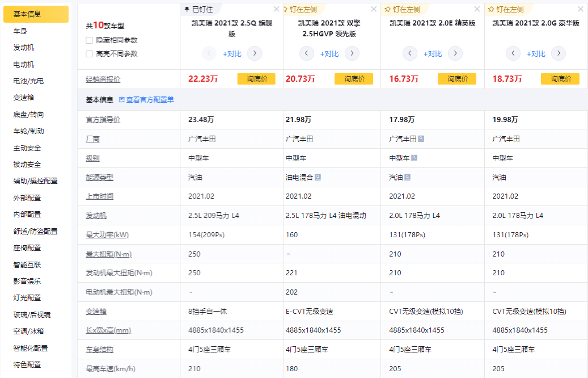Click previous arrow for 双擎 2.5HGVP 领先版
Screen dimensions: 588x378
coord(306,53)
